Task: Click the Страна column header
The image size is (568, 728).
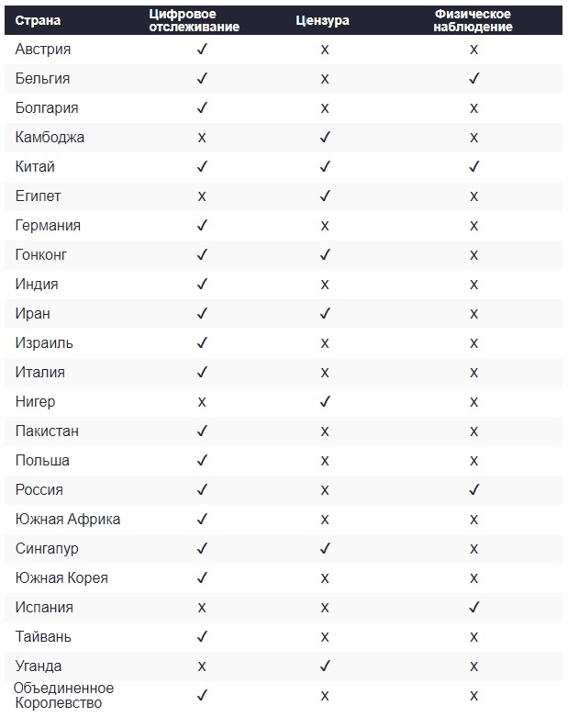Action: click(x=38, y=20)
